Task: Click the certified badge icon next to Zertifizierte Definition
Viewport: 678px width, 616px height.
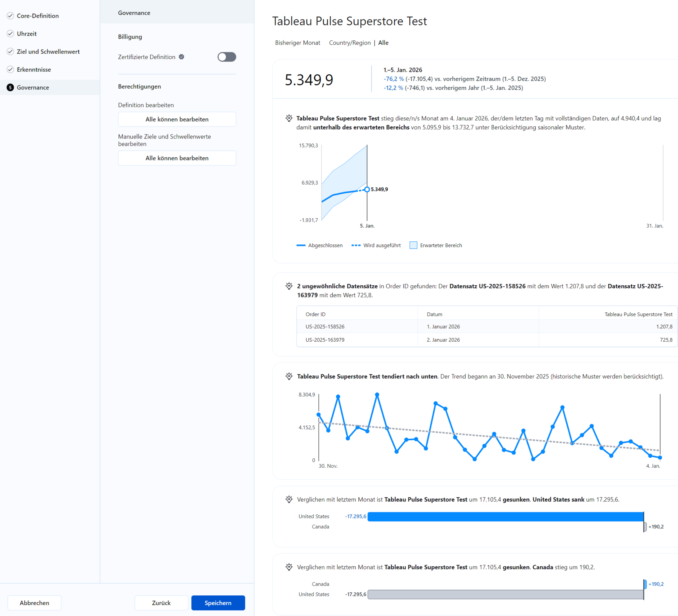Action: coord(182,57)
